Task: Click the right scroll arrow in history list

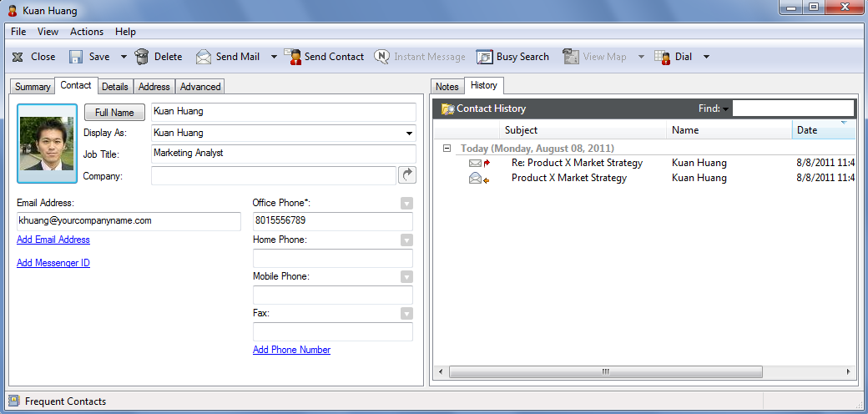Action: pyautogui.click(x=847, y=371)
